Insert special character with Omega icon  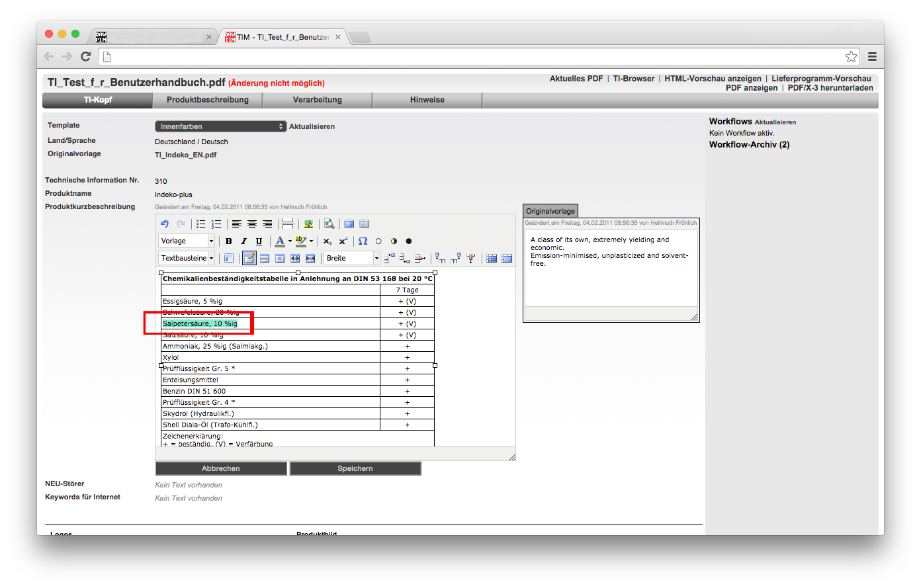pyautogui.click(x=363, y=241)
